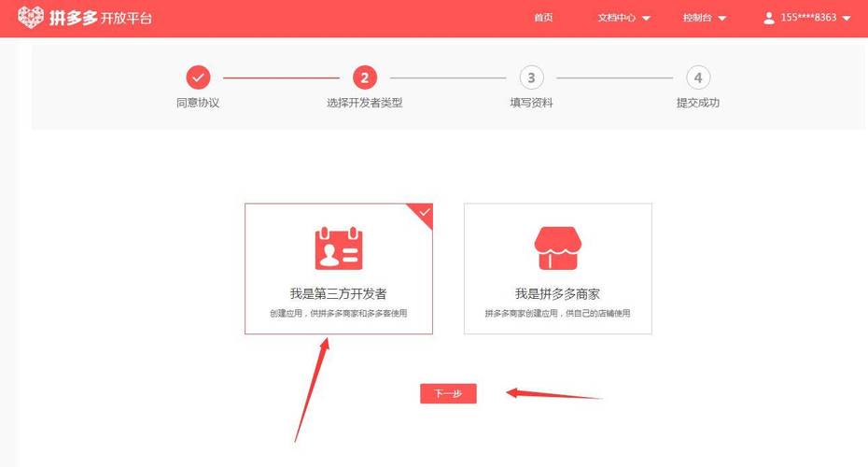Viewport: 868px width, 467px height.
Task: Click the 创建应用，供拼多多商家和多多客使用 description
Action: (338, 314)
